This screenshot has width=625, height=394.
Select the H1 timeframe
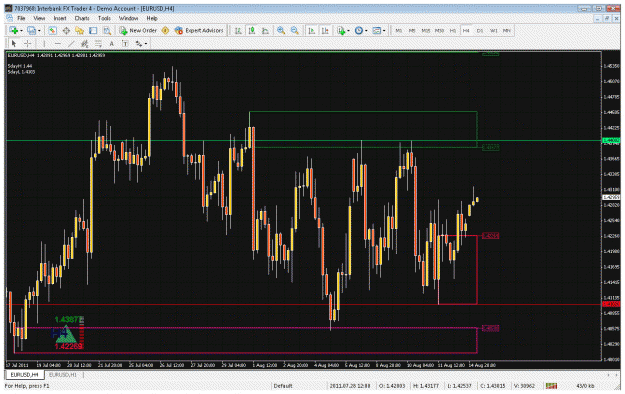[x=453, y=31]
